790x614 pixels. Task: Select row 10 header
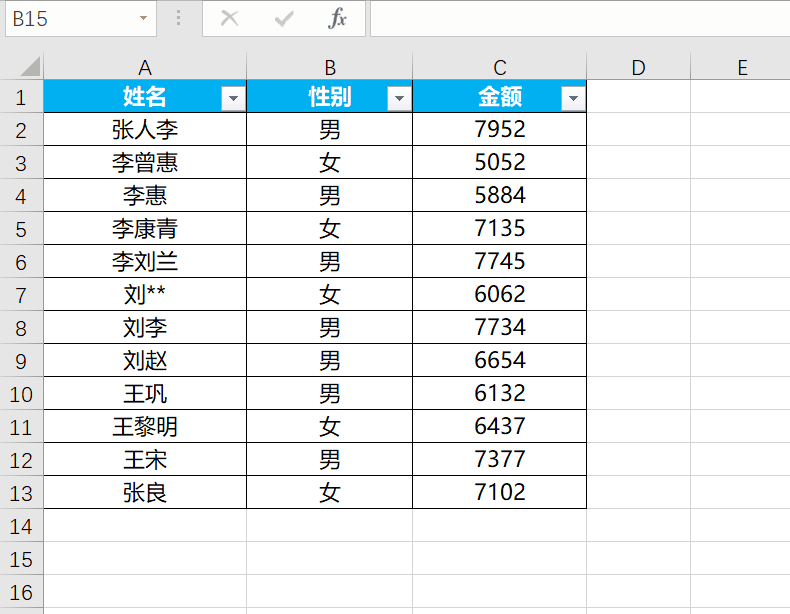pyautogui.click(x=21, y=394)
